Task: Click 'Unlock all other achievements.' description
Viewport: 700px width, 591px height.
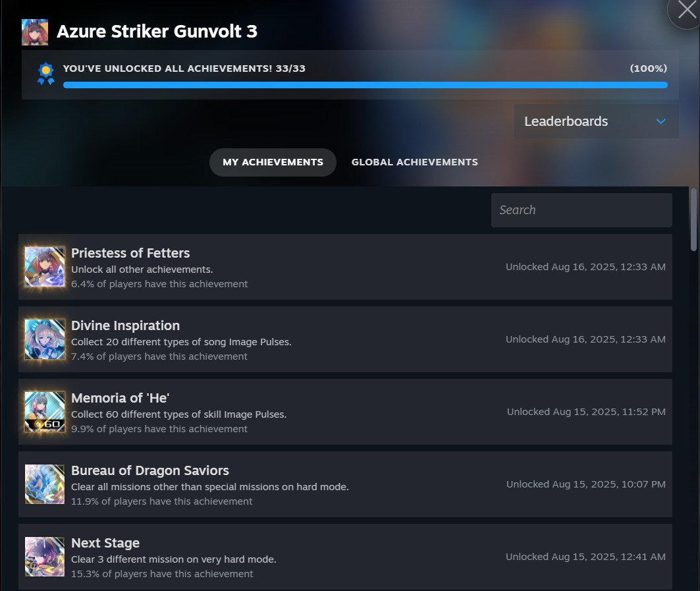Action: (142, 269)
